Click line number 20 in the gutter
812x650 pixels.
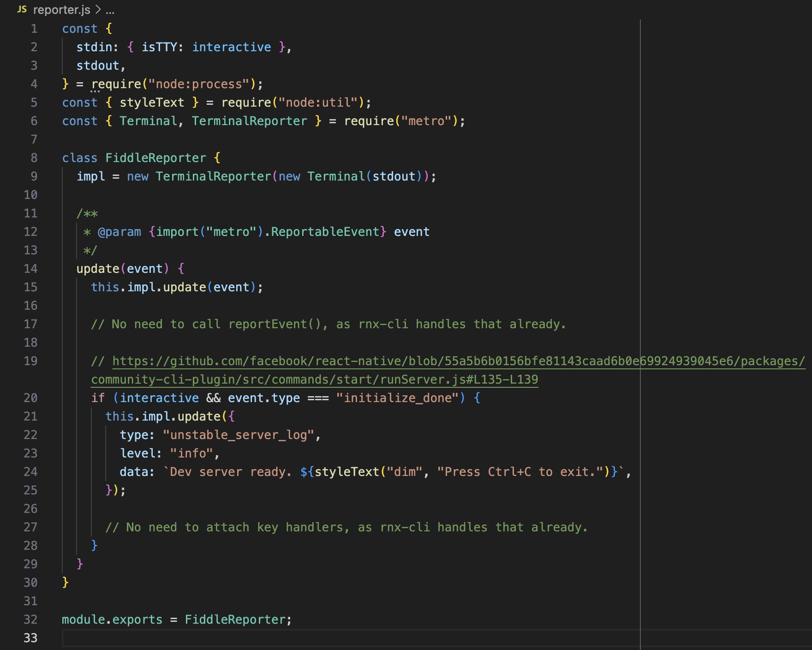[x=30, y=398]
